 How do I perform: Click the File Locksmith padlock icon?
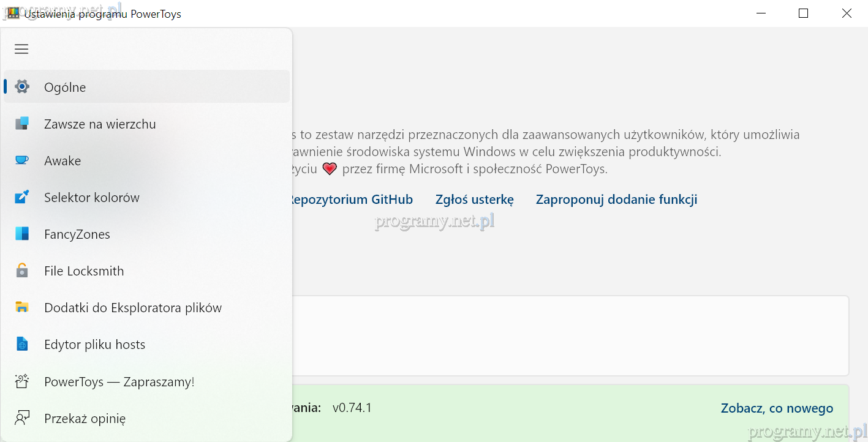(x=22, y=271)
